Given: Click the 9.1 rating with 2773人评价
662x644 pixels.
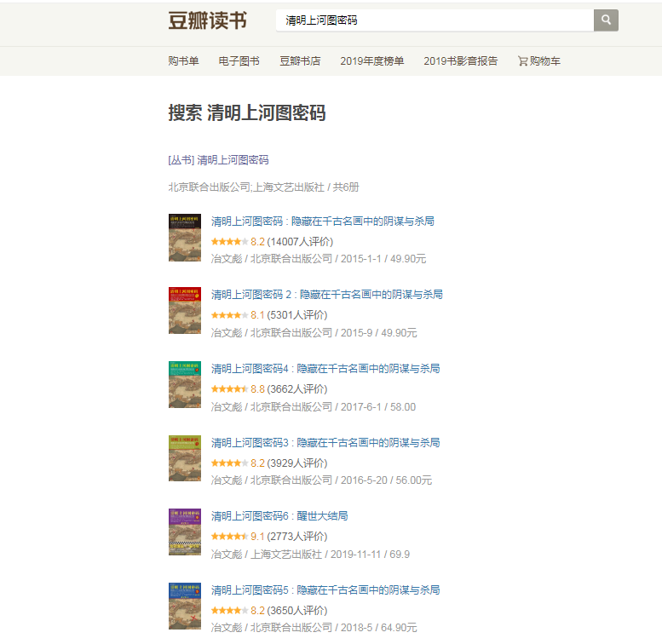Looking at the screenshot, I should [269, 537].
